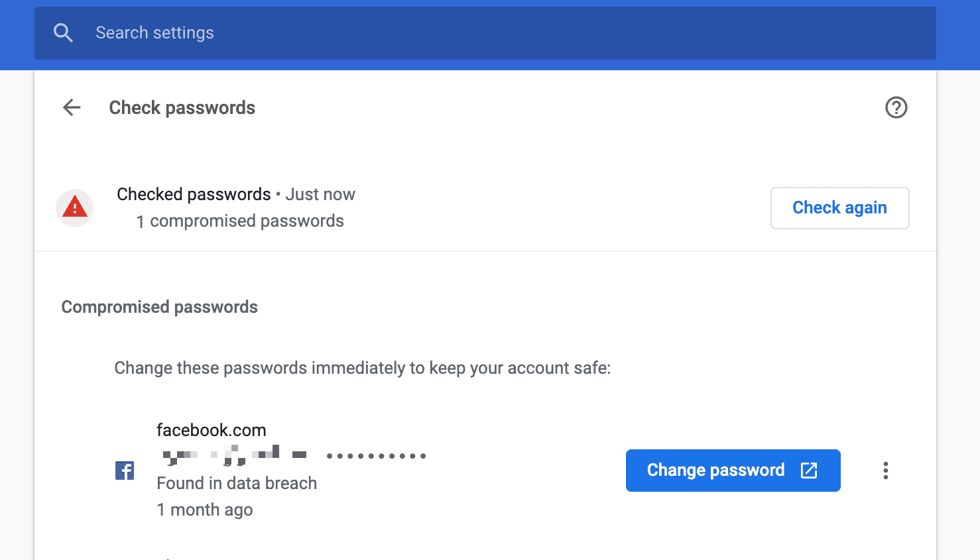Viewport: 980px width, 560px height.
Task: Click inside the Search settings field
Action: pyautogui.click(x=265, y=32)
